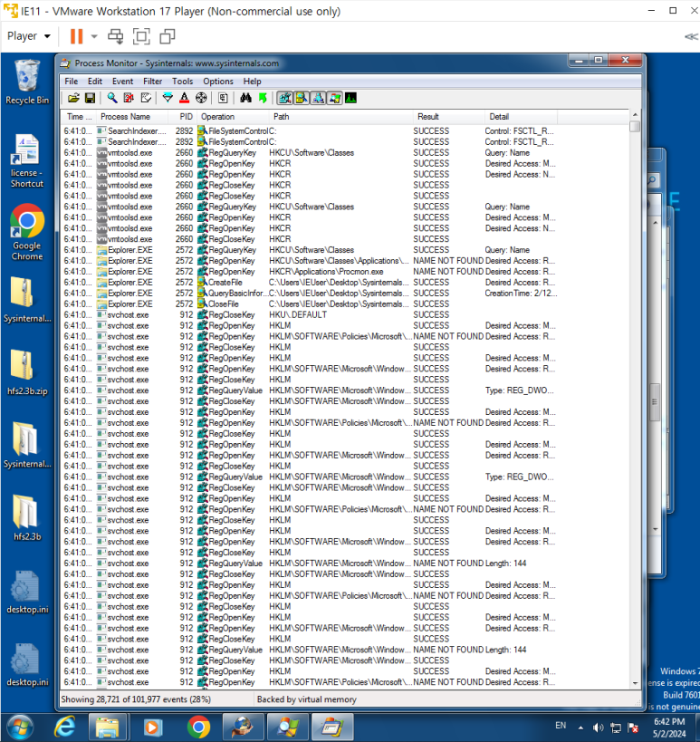Click the Find binoculars icon
Image resolution: width=700 pixels, height=742 pixels.
tap(245, 98)
